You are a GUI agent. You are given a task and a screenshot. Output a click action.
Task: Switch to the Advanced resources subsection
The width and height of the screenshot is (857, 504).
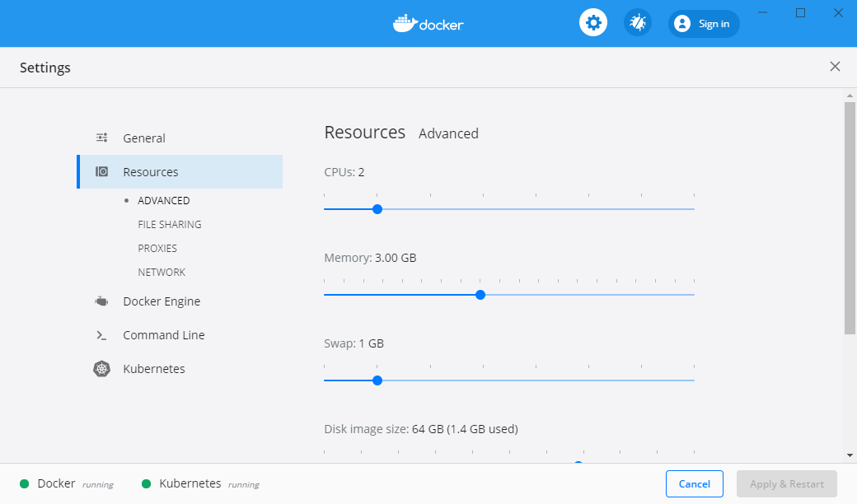coord(163,200)
